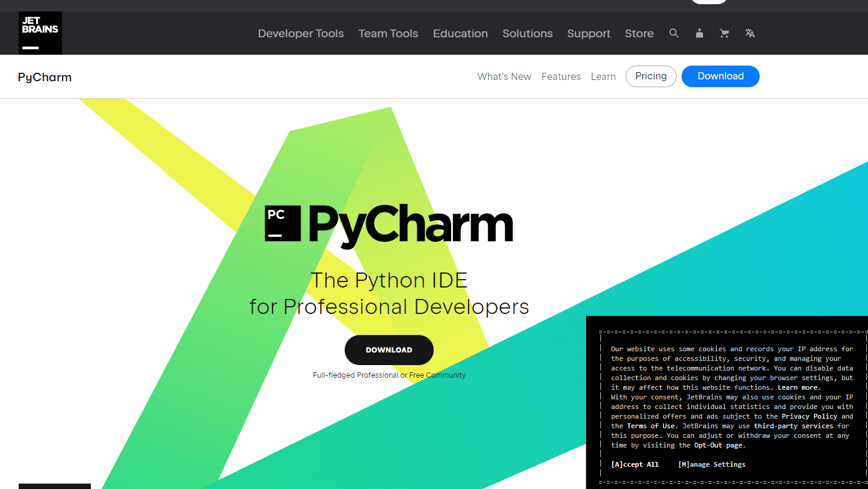Open the Developer Tools menu
Viewport: 868px width, 489px height.
tap(301, 34)
